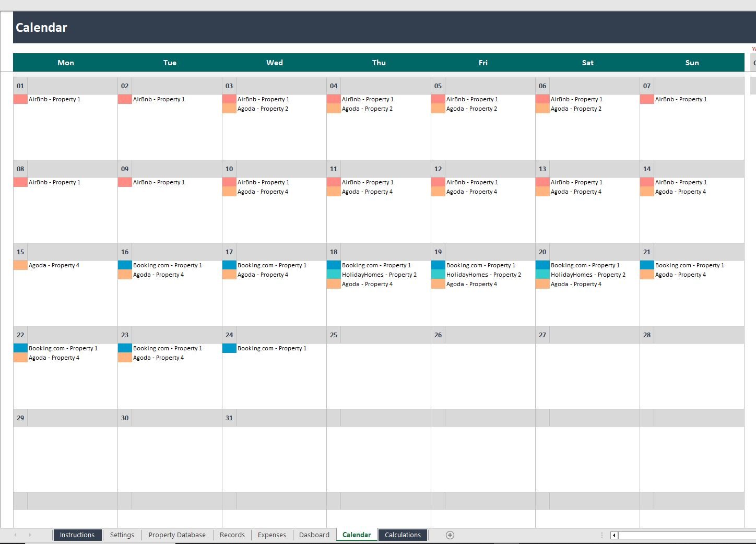
Task: Click the New sheet plus icon
Action: pyautogui.click(x=450, y=535)
